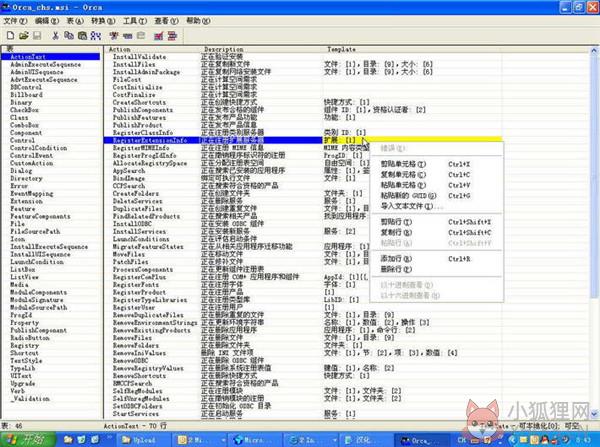This screenshot has height=447, width=600.
Task: Select the _Validation table
Action: tap(30, 398)
